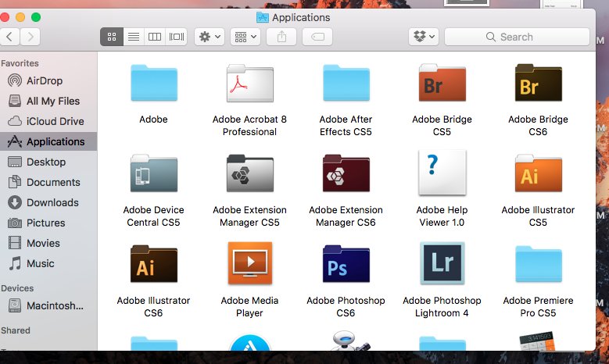Switch to Cover Flow view

tap(177, 37)
